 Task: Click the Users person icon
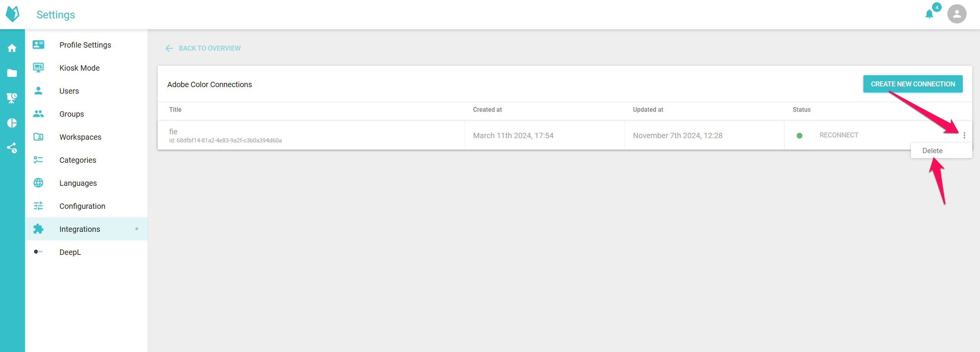[x=38, y=91]
